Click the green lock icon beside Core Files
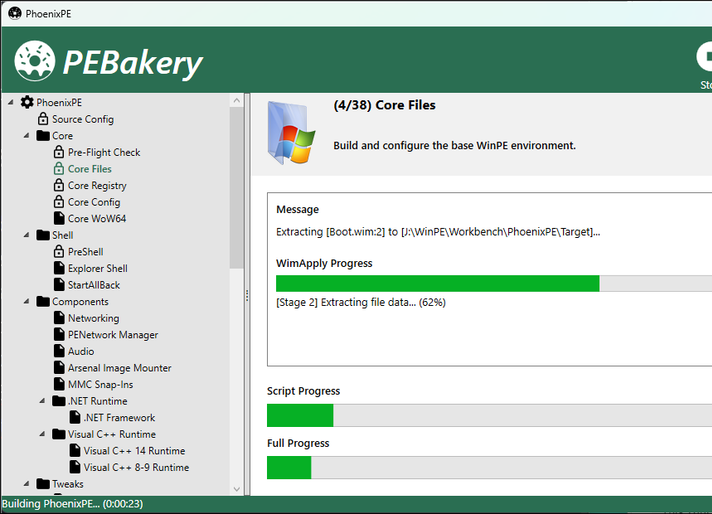712x514 pixels. coord(59,169)
